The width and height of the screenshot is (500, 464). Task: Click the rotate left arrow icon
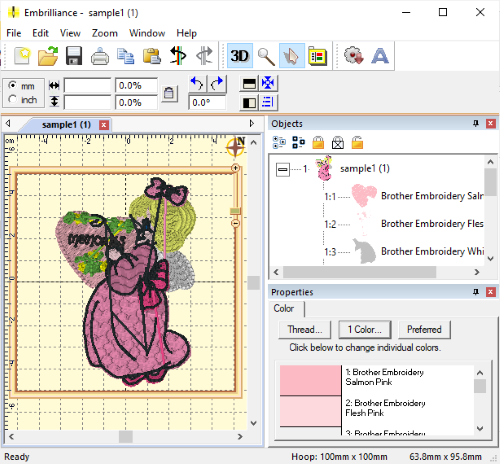coord(197,84)
